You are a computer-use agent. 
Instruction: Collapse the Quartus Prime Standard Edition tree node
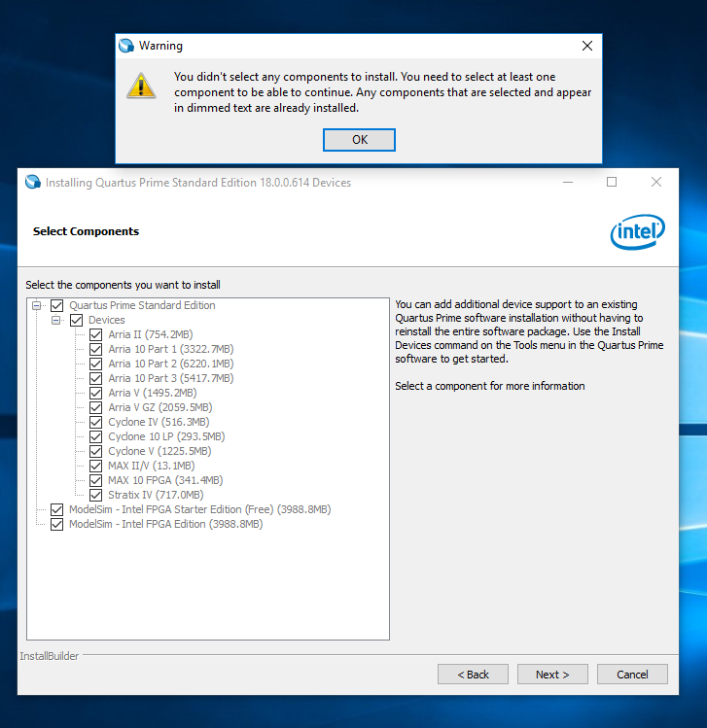[x=36, y=305]
